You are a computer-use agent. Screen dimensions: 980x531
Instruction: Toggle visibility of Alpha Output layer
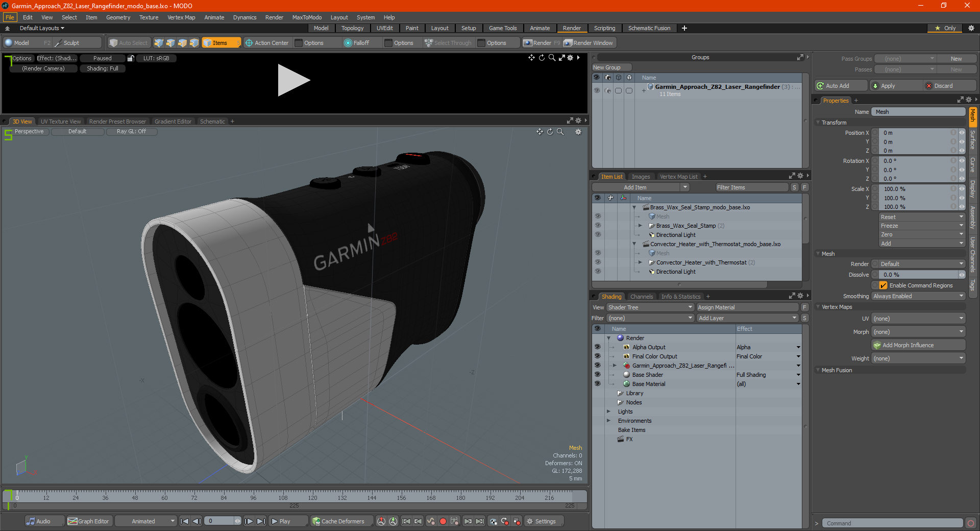point(597,347)
